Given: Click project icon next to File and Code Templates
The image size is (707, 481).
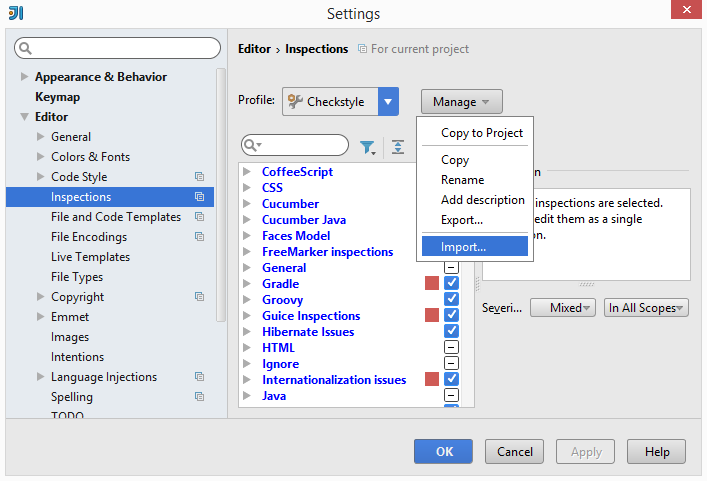Looking at the screenshot, I should click(199, 217).
